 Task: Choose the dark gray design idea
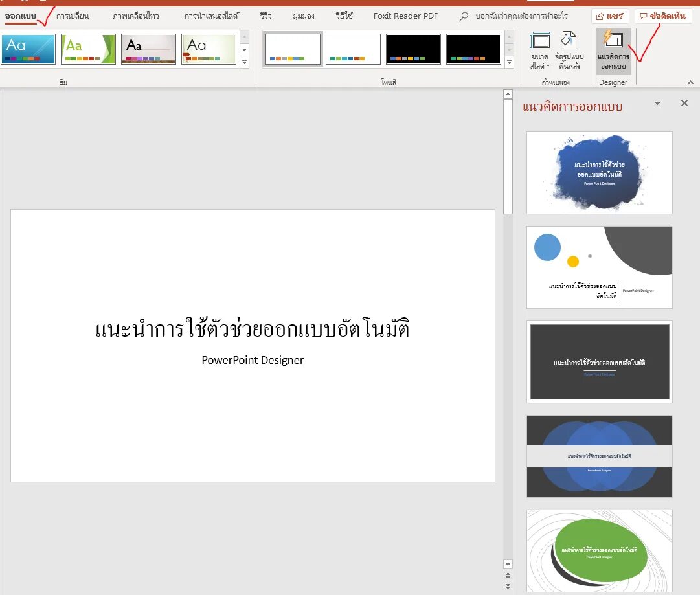(600, 362)
